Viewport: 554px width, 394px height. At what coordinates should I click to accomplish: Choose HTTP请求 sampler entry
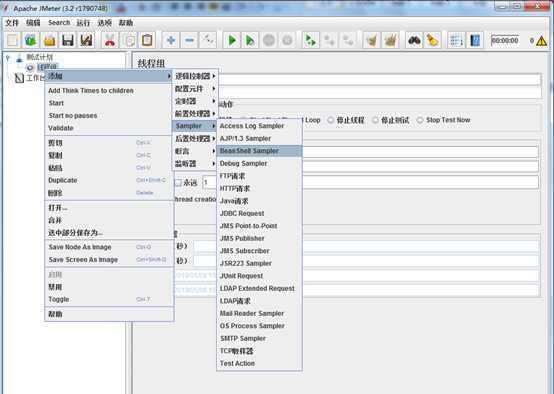click(259, 188)
